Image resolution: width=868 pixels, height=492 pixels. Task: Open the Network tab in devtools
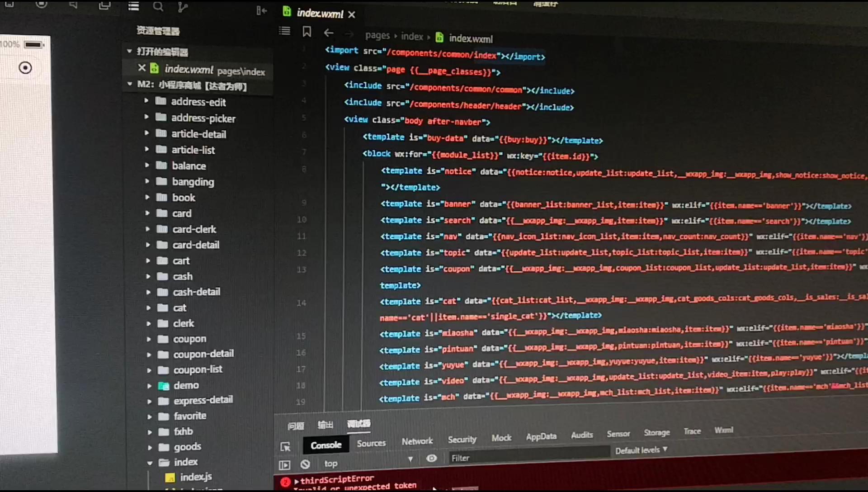click(x=417, y=441)
